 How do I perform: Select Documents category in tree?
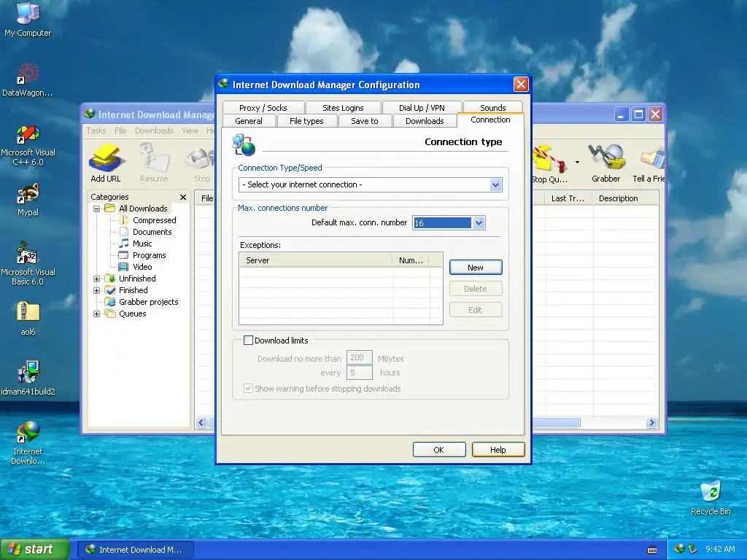152,232
